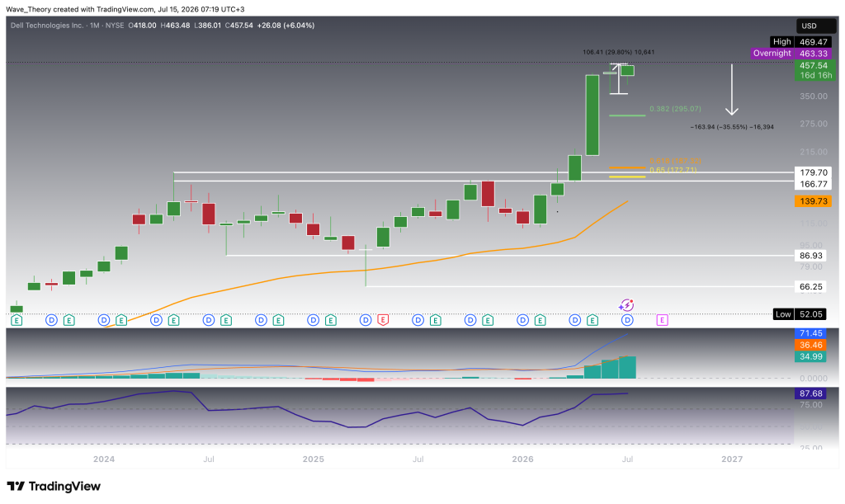Image resolution: width=845 pixels, height=504 pixels.
Task: Click the TradingView logo at bottom left
Action: click(54, 486)
